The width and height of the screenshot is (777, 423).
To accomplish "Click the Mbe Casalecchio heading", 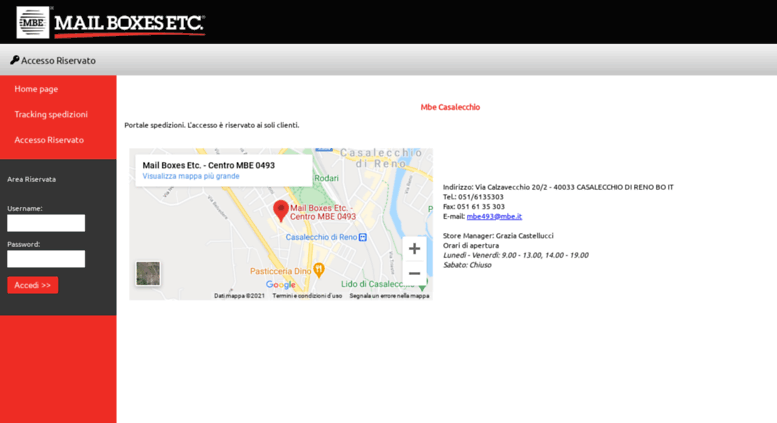I will coord(450,107).
